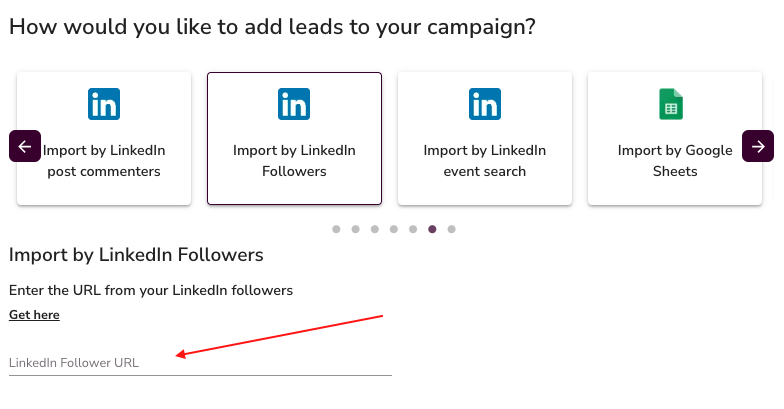Screen dimensions: 784x409
Task: Advance carousel with the right arrow
Action: pyautogui.click(x=758, y=146)
